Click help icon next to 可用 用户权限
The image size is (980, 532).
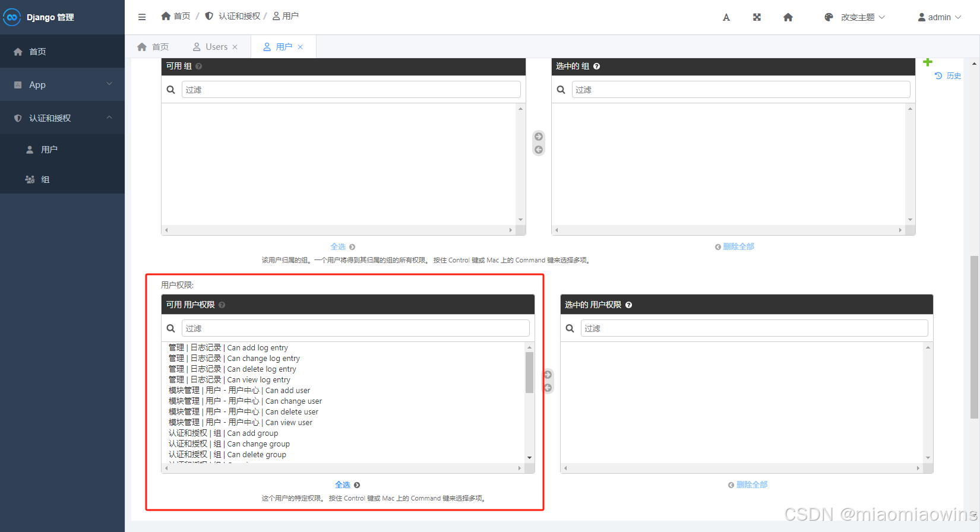pyautogui.click(x=222, y=305)
